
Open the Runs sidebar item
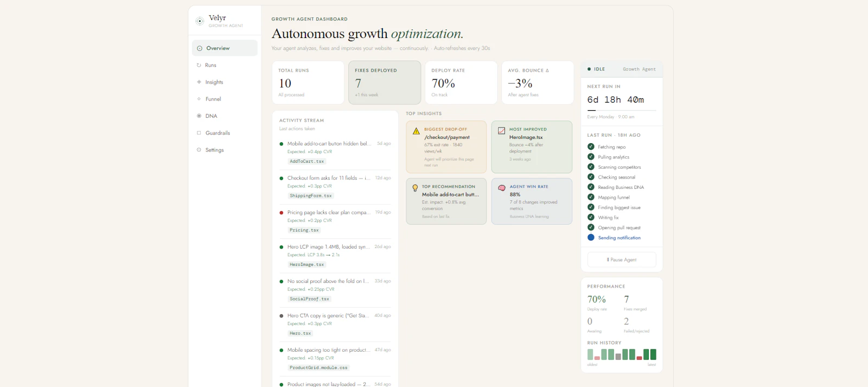tap(225, 65)
